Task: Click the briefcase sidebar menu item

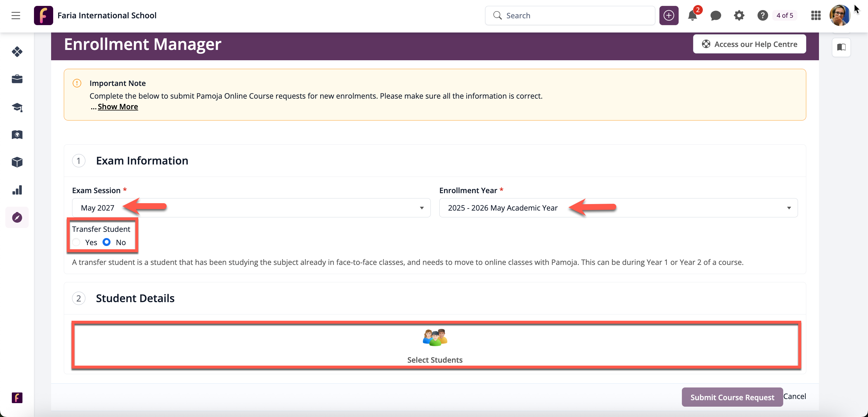Action: [x=17, y=79]
